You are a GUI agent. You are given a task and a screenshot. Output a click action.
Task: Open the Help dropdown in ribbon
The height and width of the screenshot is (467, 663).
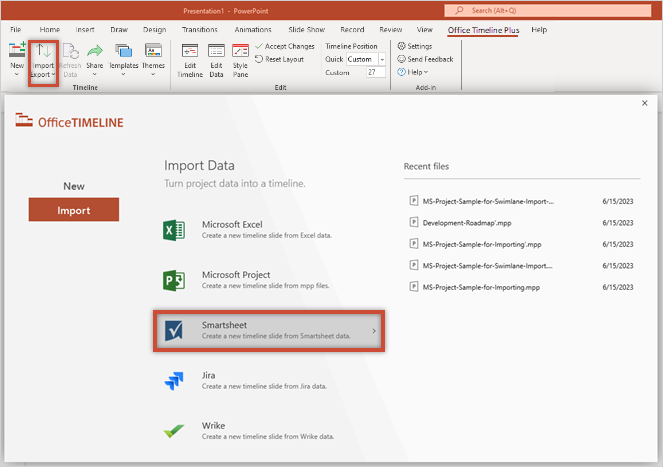413,72
